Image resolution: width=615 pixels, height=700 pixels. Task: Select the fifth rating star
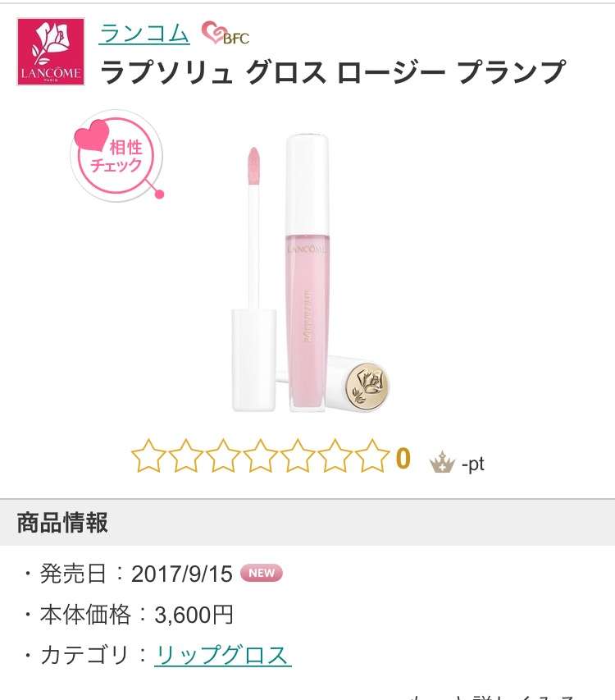click(x=298, y=455)
